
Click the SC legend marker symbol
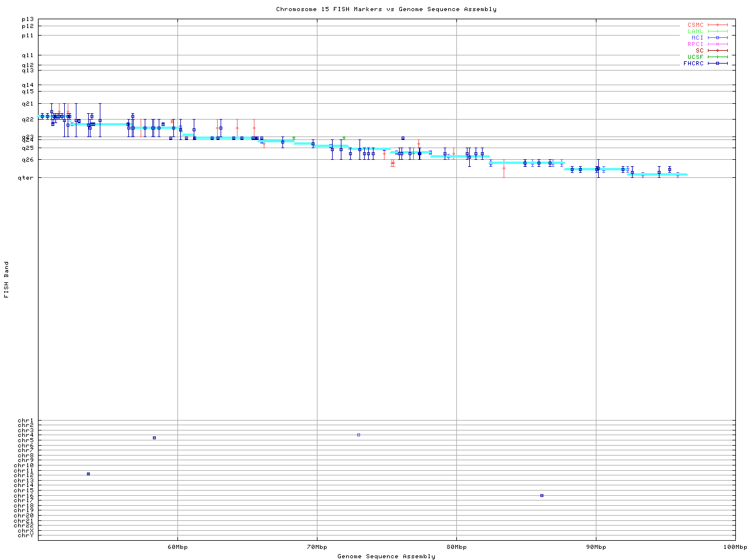coord(717,51)
